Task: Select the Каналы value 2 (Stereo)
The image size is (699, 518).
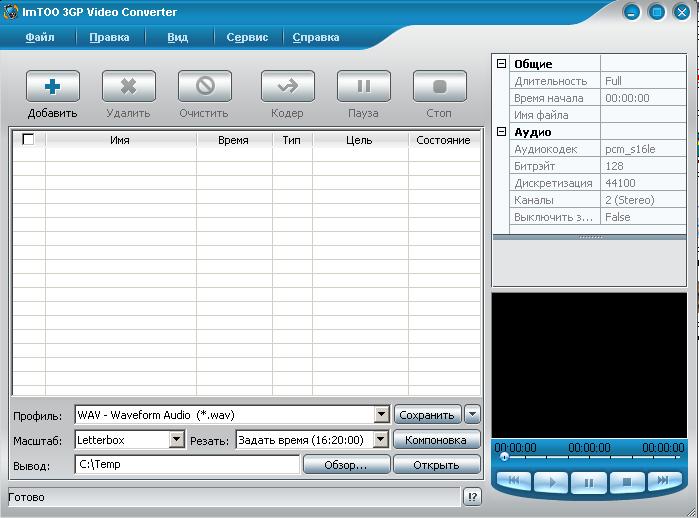Action: 643,200
